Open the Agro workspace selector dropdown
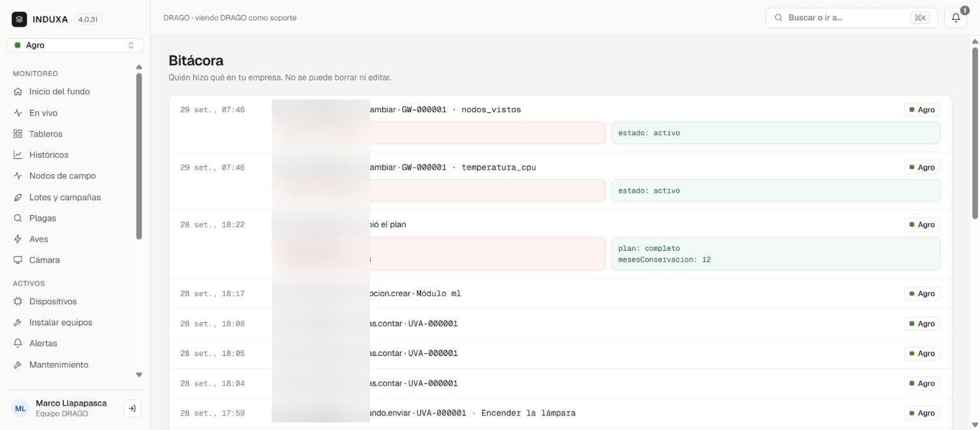The height and width of the screenshot is (430, 980). tap(75, 45)
